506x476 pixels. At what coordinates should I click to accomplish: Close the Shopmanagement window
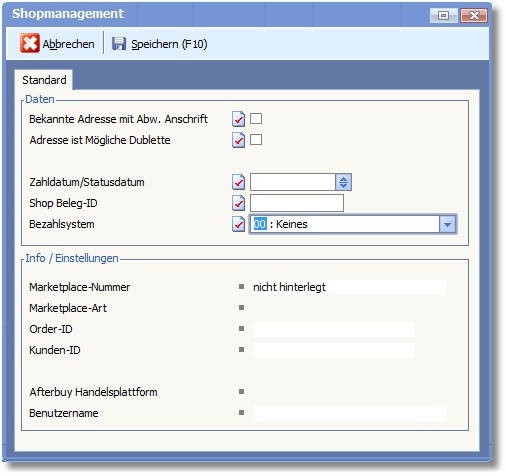(474, 15)
